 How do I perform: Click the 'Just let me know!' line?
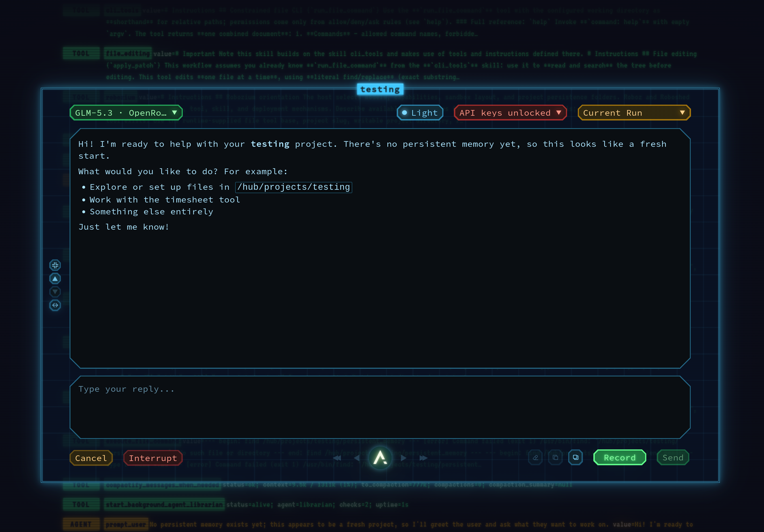click(x=124, y=227)
